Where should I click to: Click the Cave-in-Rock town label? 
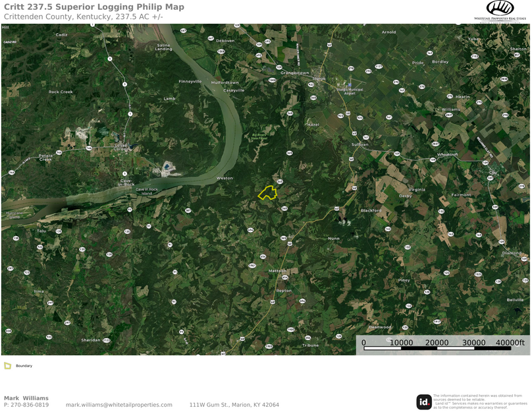126,183
